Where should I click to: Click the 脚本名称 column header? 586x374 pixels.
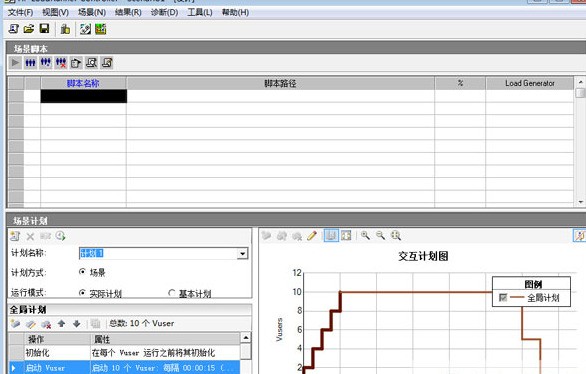[83, 83]
